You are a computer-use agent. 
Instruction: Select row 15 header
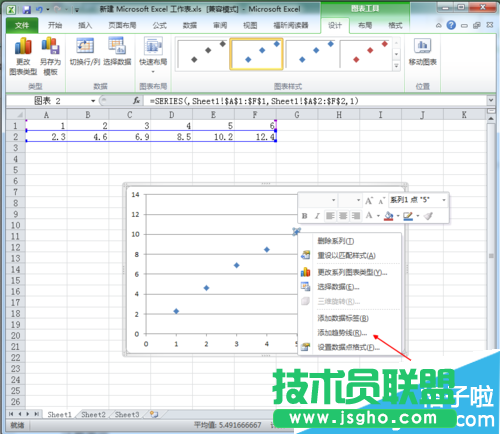pos(16,280)
